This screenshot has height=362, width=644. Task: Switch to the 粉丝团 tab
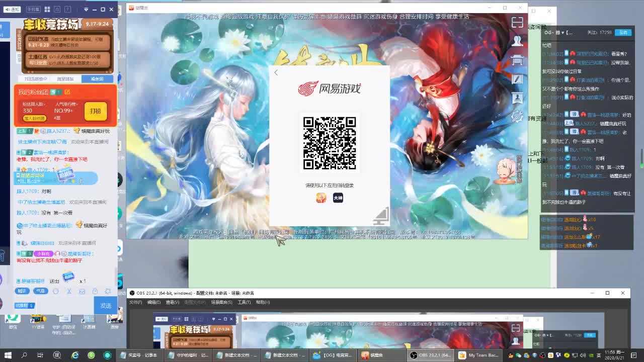point(97,79)
